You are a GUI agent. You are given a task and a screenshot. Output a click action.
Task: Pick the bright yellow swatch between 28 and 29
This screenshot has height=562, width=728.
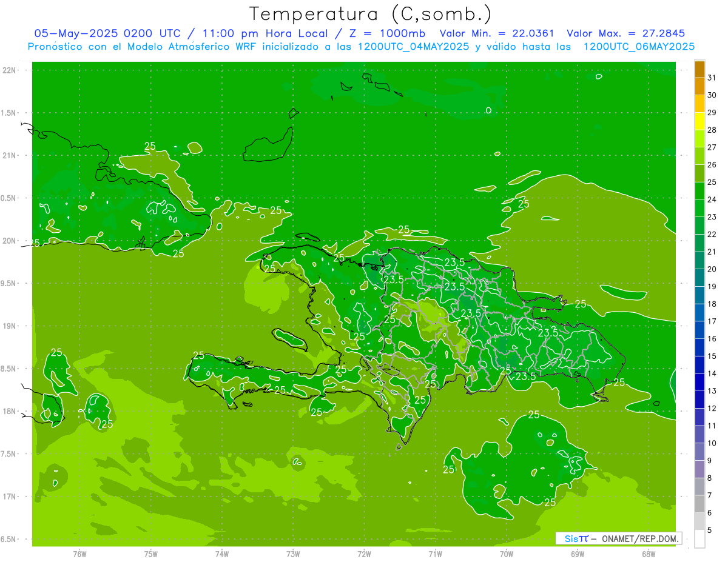pyautogui.click(x=699, y=121)
